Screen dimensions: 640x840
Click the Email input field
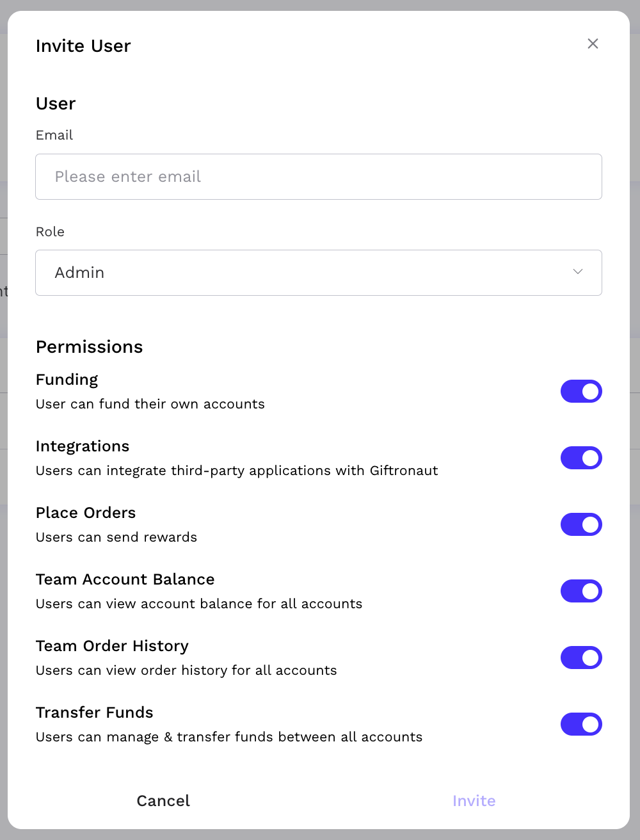tap(319, 177)
